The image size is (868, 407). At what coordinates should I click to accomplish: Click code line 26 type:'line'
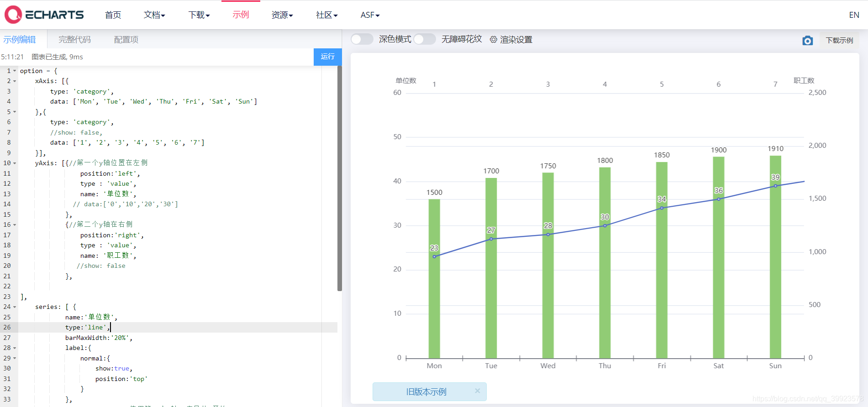click(x=88, y=328)
